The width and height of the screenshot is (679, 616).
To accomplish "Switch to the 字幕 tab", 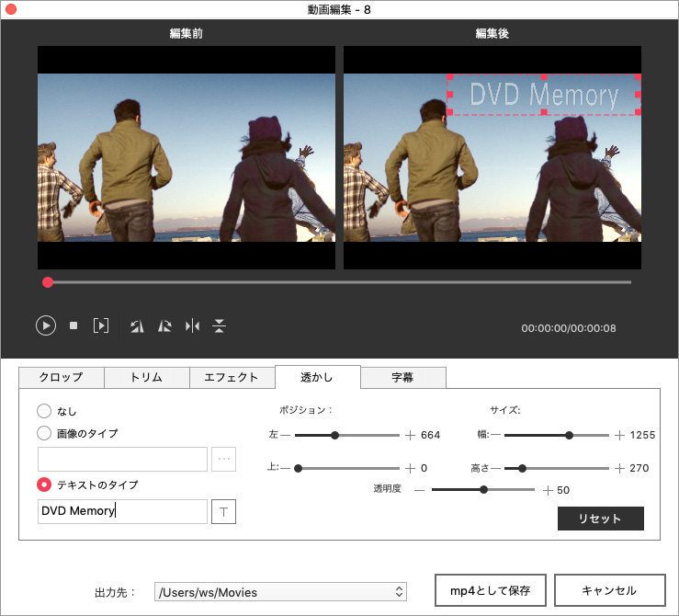I will (402, 377).
